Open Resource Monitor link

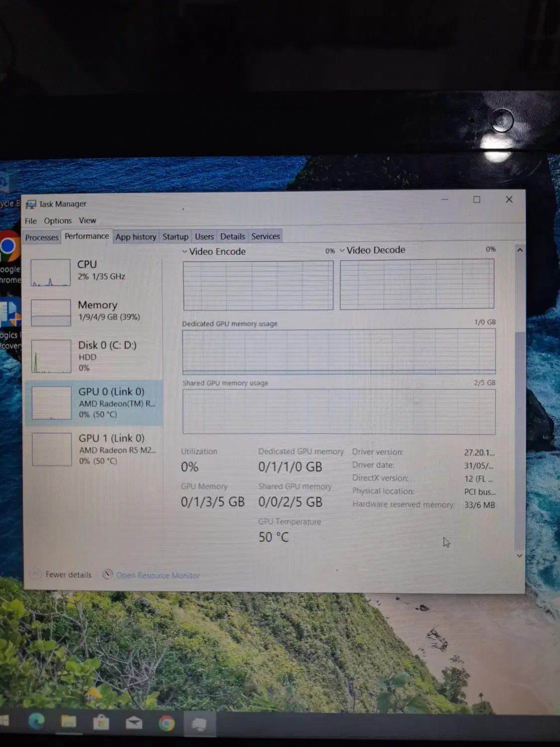(x=158, y=575)
